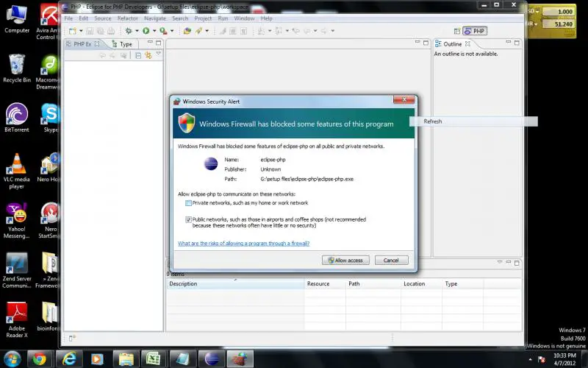Click the green Run icon in toolbar
Image resolution: width=588 pixels, height=368 pixels.
point(146,31)
